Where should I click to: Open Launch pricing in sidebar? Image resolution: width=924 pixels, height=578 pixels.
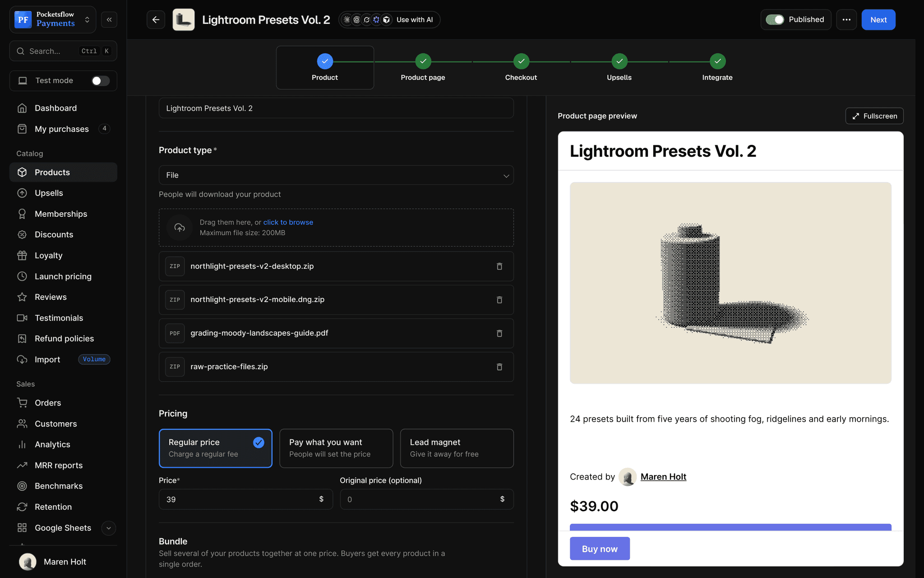[63, 276]
